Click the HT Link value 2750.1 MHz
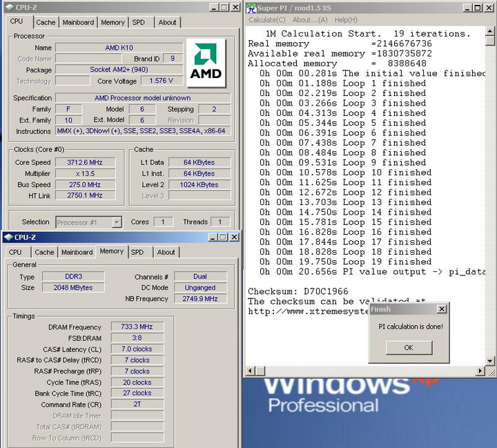Screen dimensions: 497x448 [85, 195]
